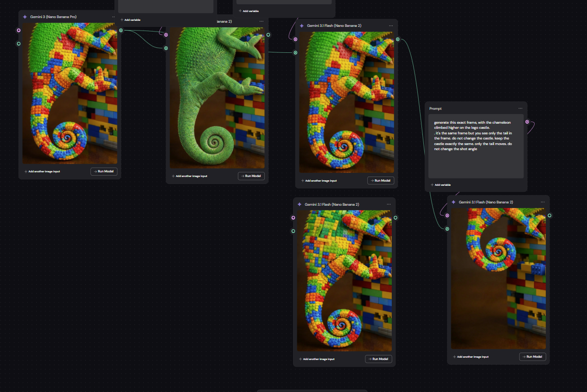Open the three-dot menu on the unconnected Gemini 3.1 Flash node
Image resolution: width=587 pixels, height=392 pixels.
pos(389,204)
